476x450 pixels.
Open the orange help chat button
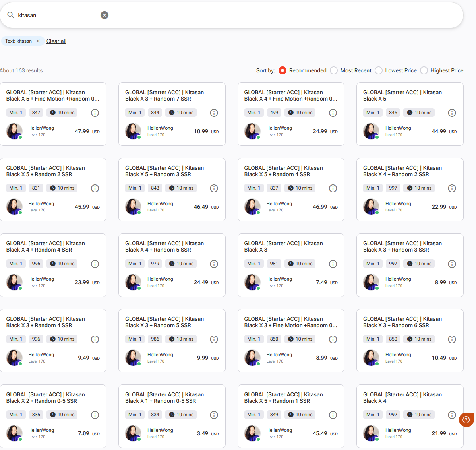pos(466,420)
